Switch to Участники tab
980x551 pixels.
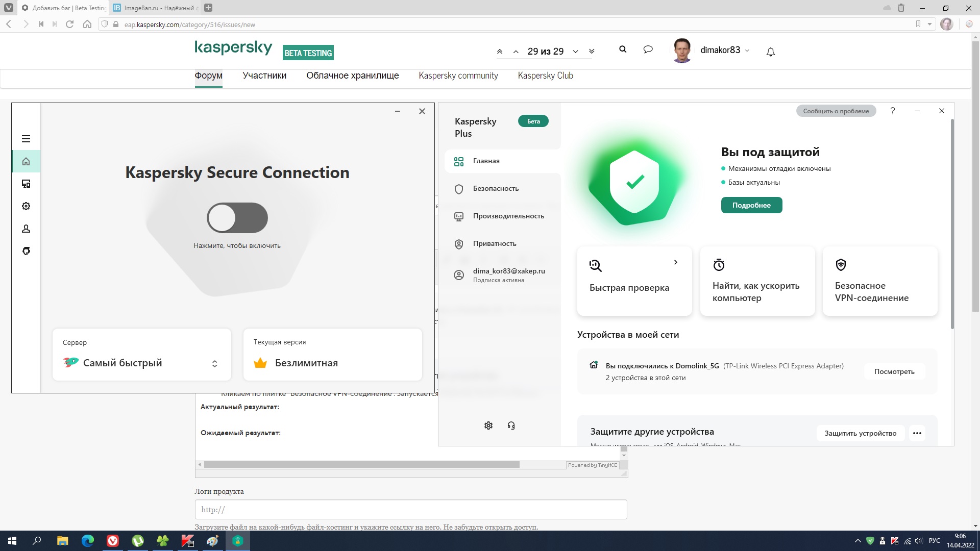(264, 76)
